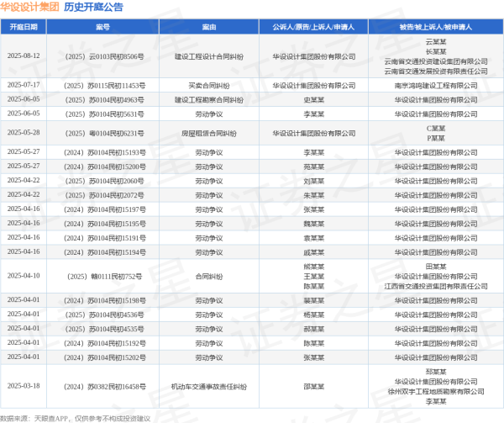Click plaintiff 戚某某
The image size is (504, 423).
pos(313,252)
